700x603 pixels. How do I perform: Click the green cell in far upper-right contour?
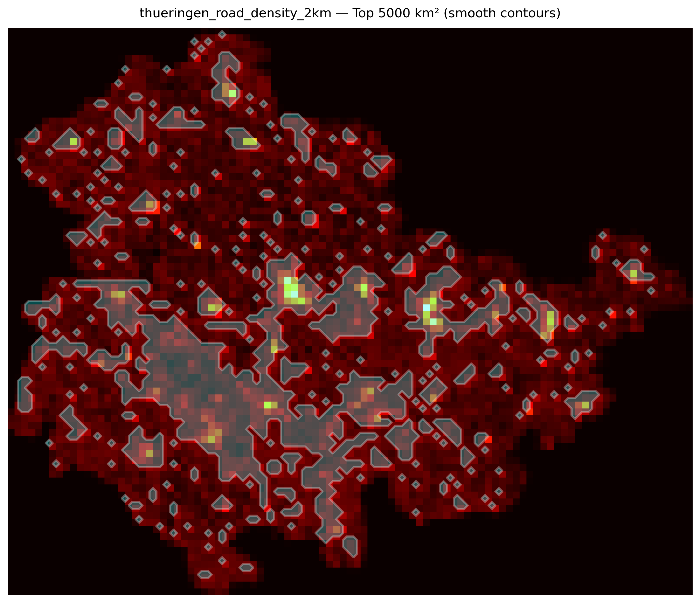pyautogui.click(x=634, y=273)
